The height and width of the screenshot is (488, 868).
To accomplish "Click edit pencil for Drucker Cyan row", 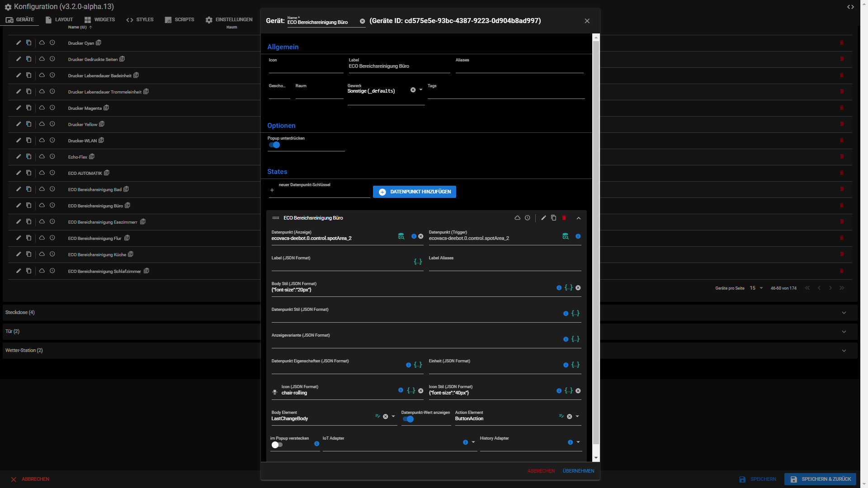I will 19,42.
